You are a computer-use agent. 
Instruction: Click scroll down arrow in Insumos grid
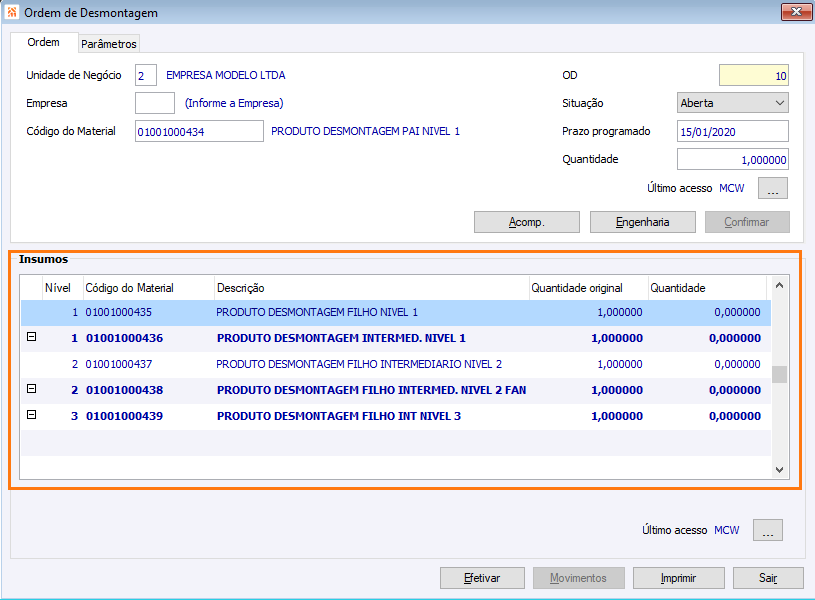[x=779, y=469]
